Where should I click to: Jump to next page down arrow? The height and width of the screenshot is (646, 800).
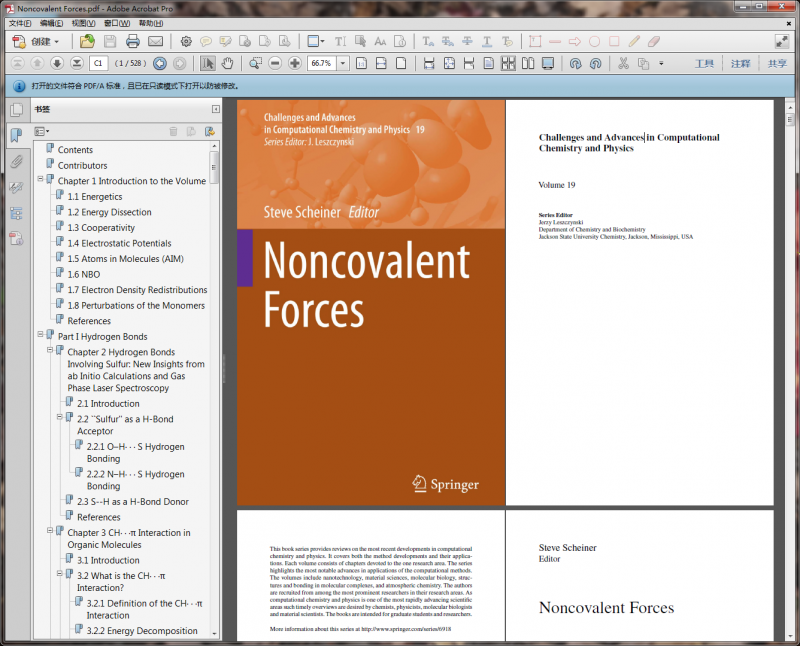pos(57,63)
